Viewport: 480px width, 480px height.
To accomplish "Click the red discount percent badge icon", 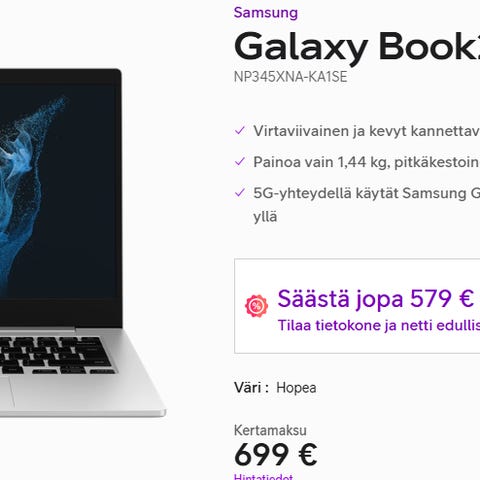I will click(x=256, y=306).
